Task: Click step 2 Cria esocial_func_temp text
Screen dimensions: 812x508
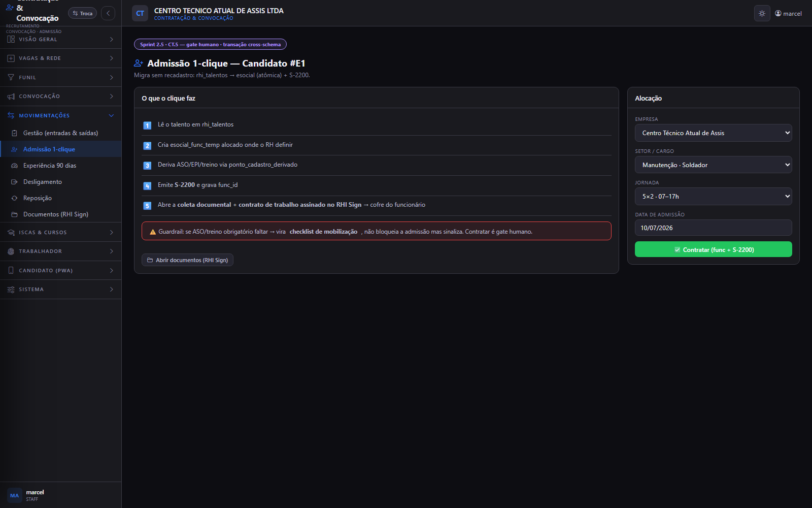Action: pos(225,145)
